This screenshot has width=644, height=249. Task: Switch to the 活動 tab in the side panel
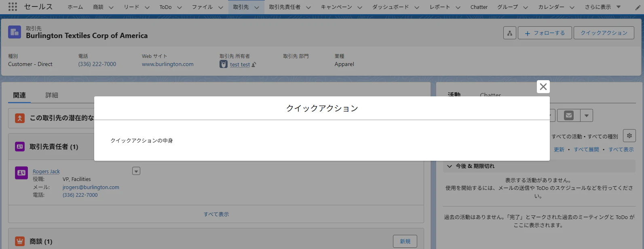[454, 95]
